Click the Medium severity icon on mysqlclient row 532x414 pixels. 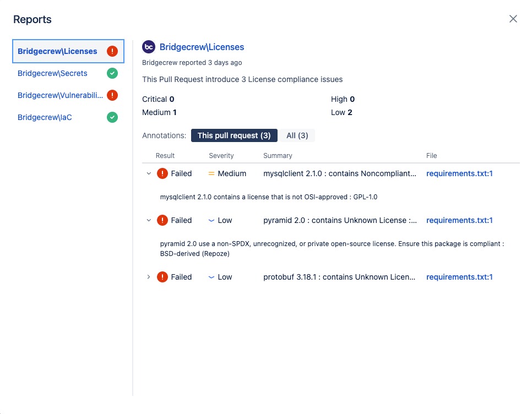point(211,173)
